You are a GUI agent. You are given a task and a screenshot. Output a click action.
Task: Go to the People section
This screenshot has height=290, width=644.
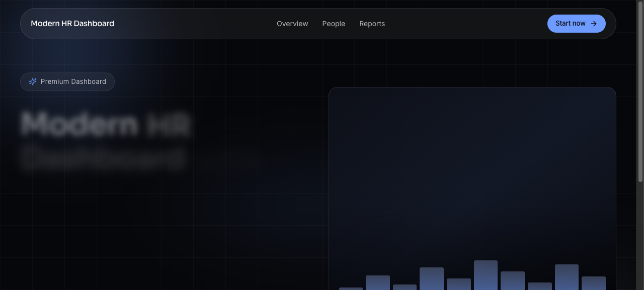334,24
